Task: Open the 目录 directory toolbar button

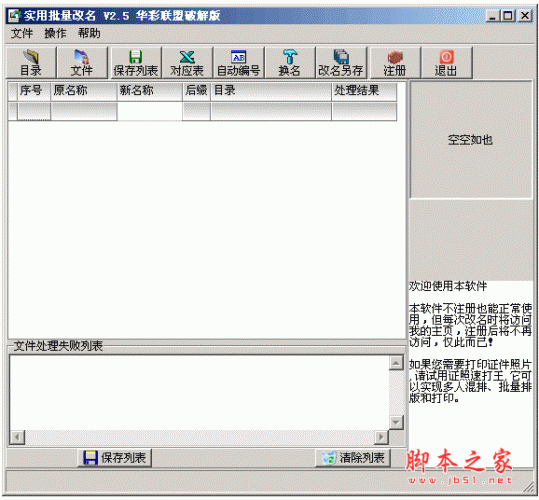Action: pyautogui.click(x=31, y=63)
